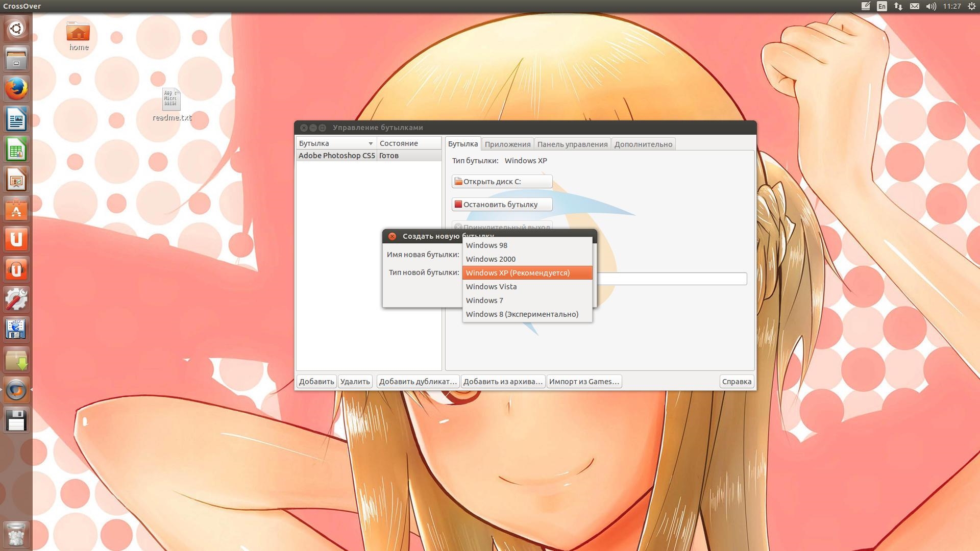
Task: Close the Создать новую бутылку dialog
Action: [x=392, y=236]
